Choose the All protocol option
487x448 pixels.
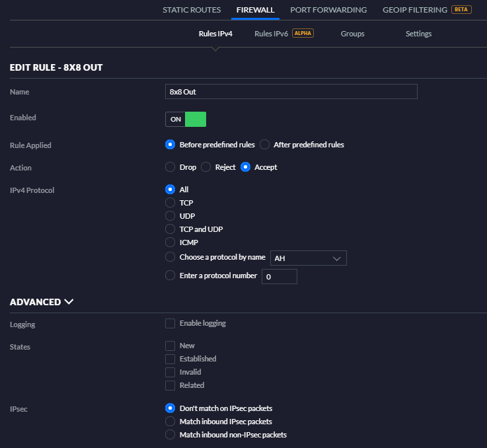[170, 189]
